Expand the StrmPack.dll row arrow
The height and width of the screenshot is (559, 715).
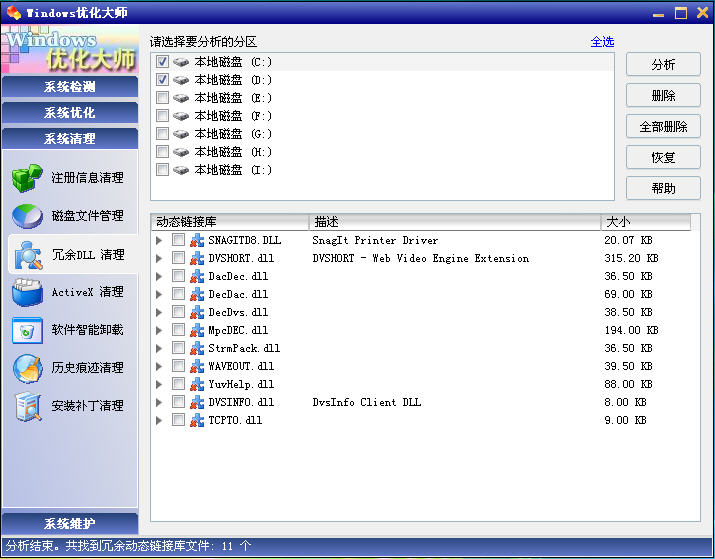(159, 348)
